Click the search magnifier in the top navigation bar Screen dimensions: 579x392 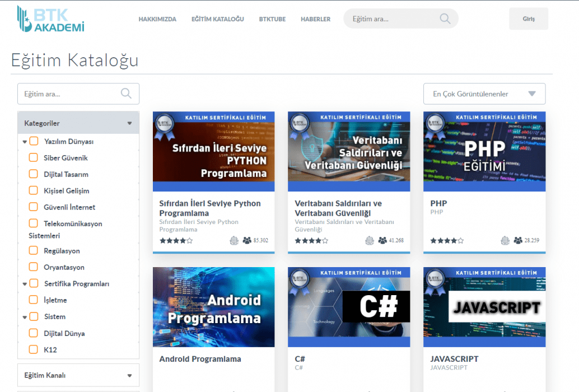tap(445, 19)
